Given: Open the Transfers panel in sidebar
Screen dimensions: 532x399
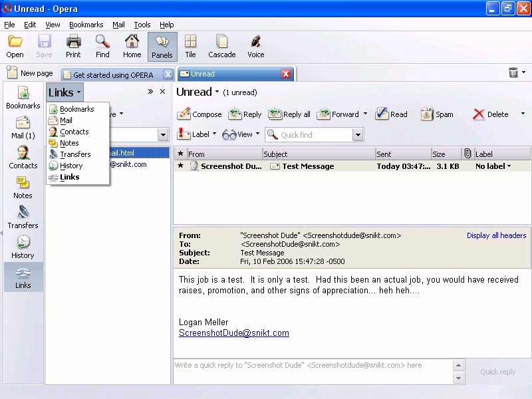Looking at the screenshot, I should click(x=23, y=217).
